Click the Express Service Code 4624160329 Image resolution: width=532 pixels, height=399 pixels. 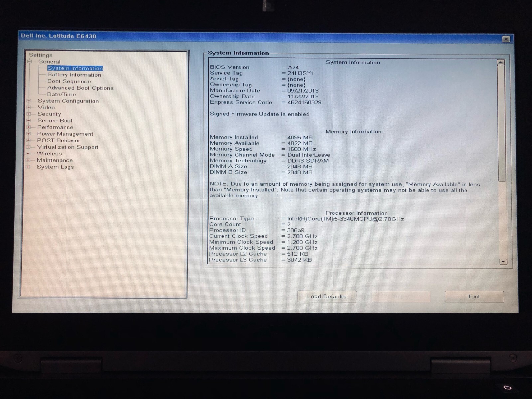coord(304,102)
